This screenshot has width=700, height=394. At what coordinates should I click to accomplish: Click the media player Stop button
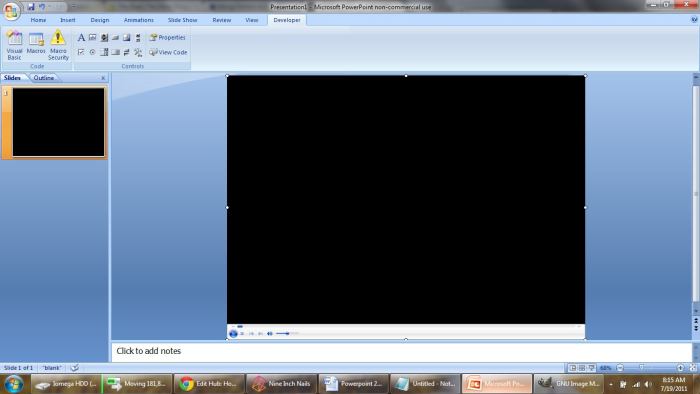[242, 333]
